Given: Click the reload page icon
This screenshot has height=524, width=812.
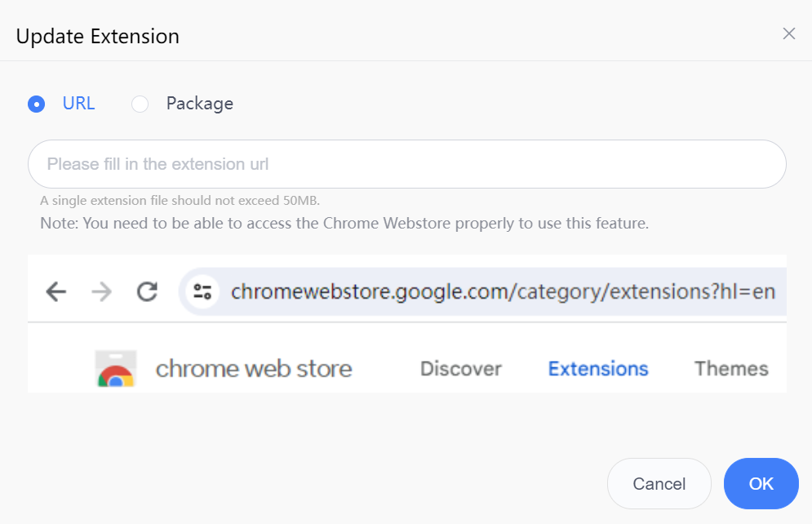Looking at the screenshot, I should [x=147, y=291].
